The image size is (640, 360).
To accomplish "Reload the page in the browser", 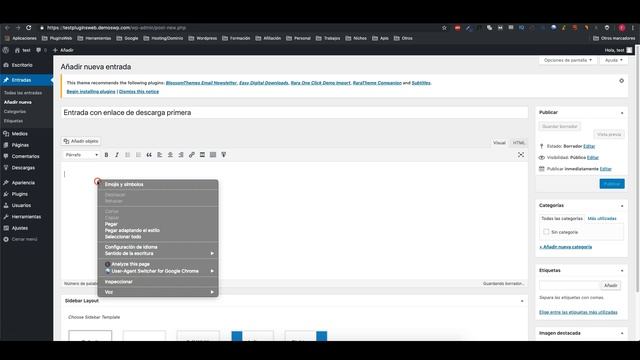I will tap(29, 28).
